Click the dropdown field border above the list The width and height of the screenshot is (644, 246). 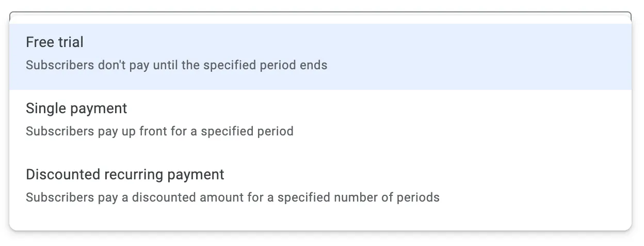tap(320, 12)
